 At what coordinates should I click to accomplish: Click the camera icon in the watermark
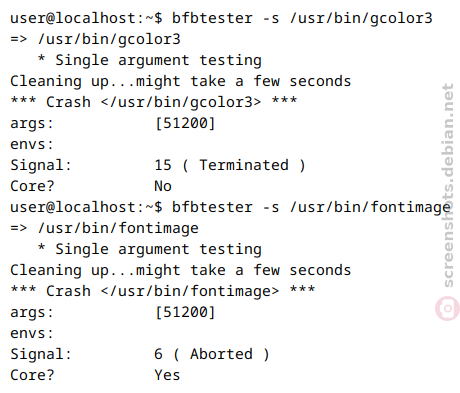pyautogui.click(x=447, y=308)
